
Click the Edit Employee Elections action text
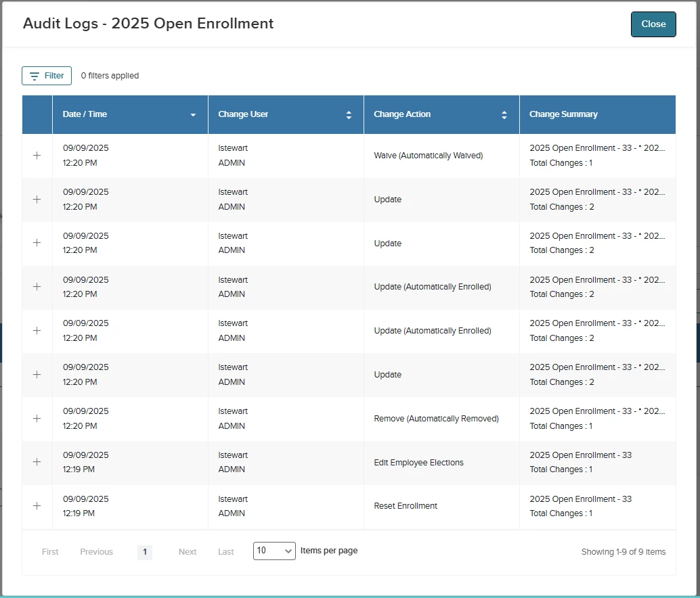pyautogui.click(x=418, y=463)
